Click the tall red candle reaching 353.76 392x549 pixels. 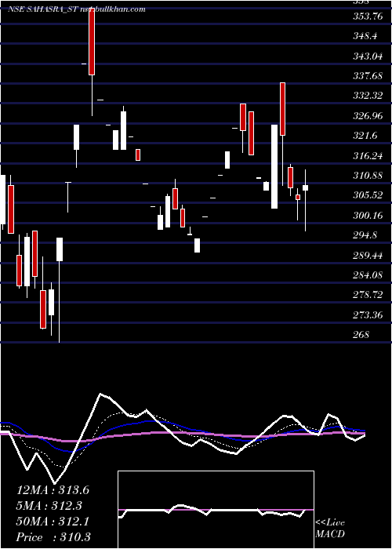click(92, 40)
